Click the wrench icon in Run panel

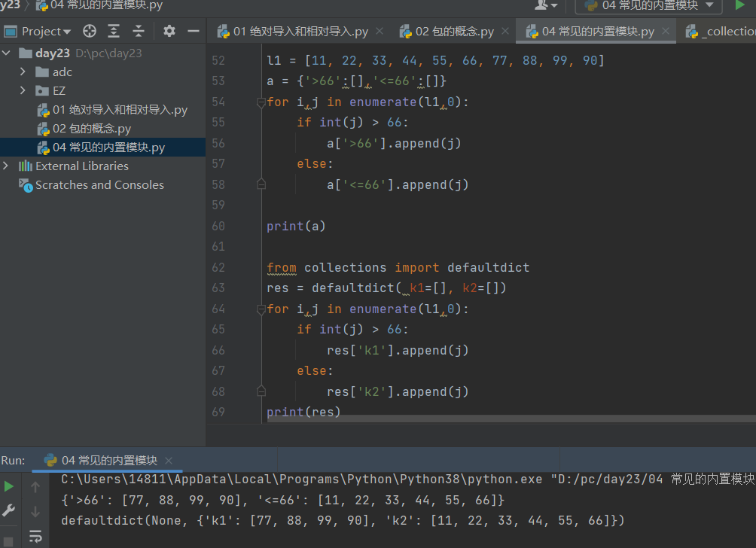[x=9, y=511]
